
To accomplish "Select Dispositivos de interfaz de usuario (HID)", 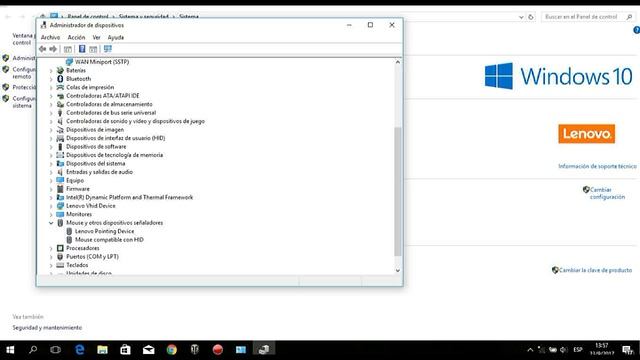I will click(x=116, y=138).
